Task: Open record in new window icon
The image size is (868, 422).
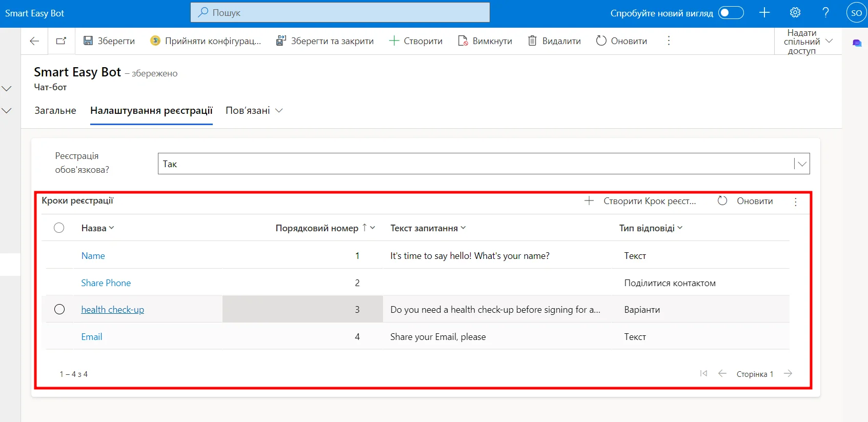Action: coord(61,41)
